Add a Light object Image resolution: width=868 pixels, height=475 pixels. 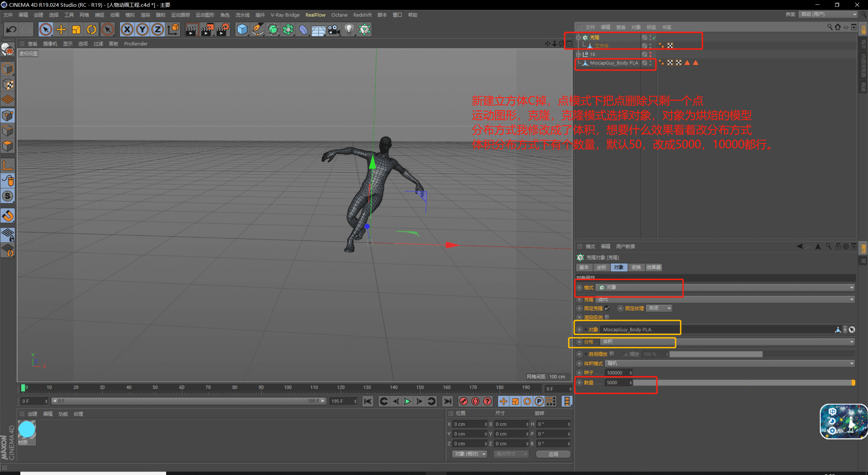pyautogui.click(x=349, y=30)
